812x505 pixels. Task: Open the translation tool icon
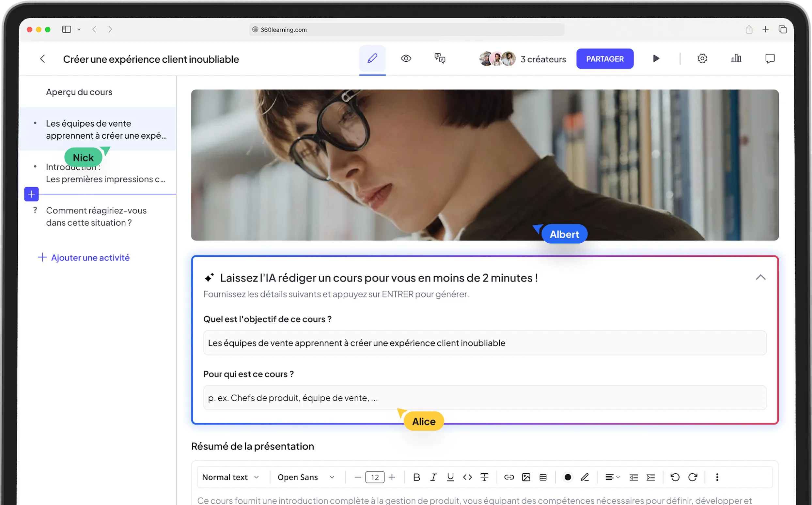pyautogui.click(x=440, y=58)
